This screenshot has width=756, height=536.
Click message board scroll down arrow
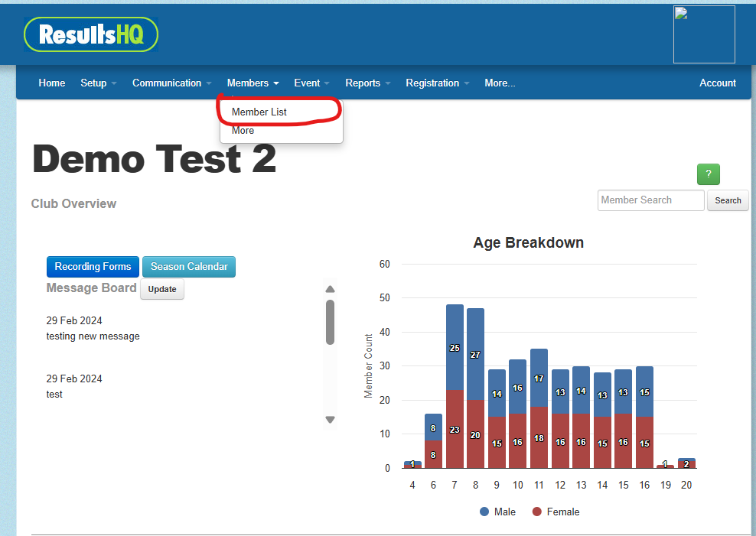click(x=330, y=419)
